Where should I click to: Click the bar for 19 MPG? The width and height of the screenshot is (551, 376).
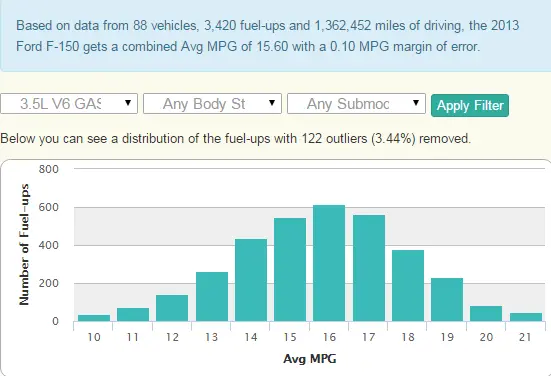click(447, 300)
